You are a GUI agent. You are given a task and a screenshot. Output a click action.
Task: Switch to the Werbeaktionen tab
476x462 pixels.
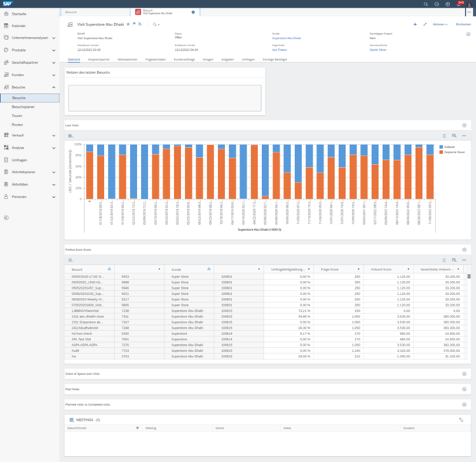(128, 59)
